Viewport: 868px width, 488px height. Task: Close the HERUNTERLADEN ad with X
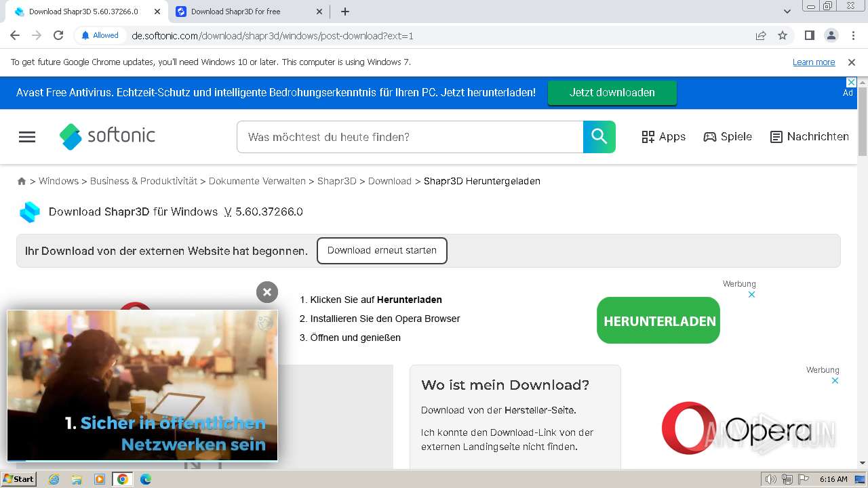(x=751, y=294)
